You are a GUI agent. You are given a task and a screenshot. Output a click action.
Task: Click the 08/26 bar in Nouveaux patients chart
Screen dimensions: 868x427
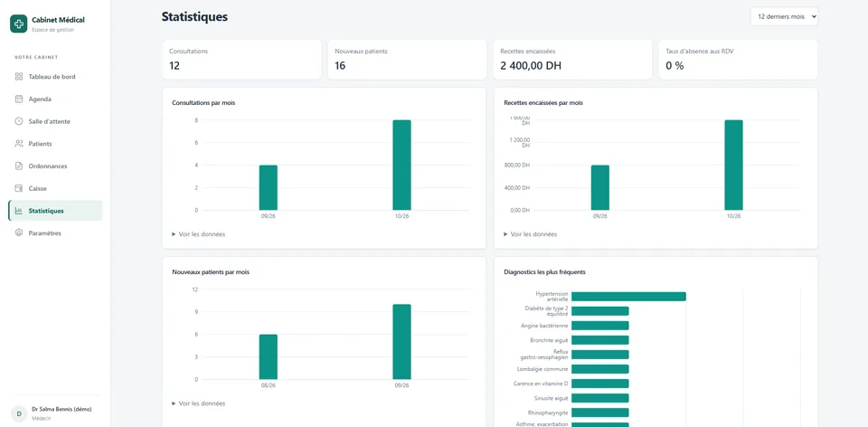[268, 357]
